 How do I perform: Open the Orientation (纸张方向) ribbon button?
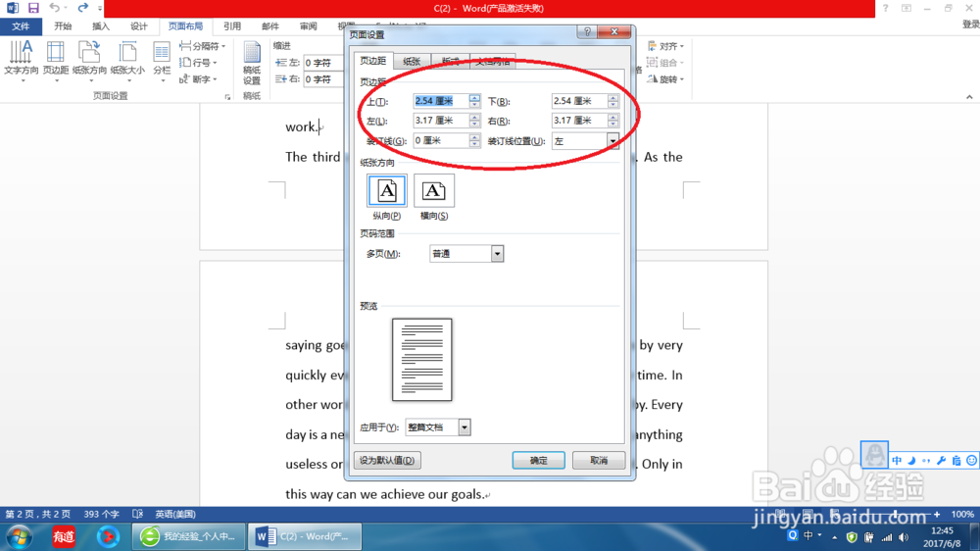point(89,62)
